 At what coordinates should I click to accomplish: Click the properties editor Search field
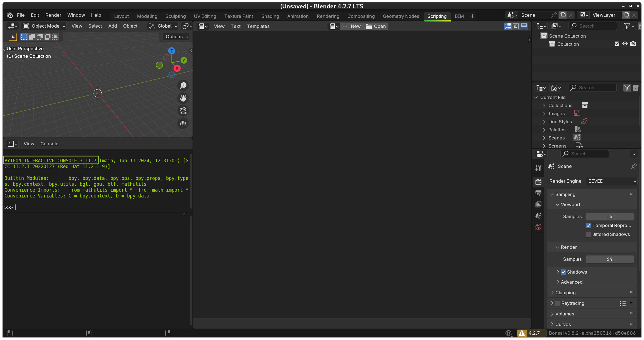[x=584, y=154]
